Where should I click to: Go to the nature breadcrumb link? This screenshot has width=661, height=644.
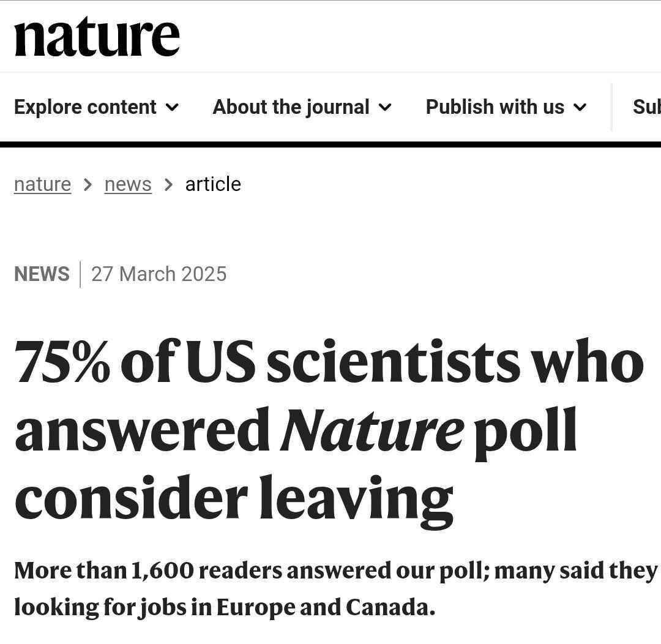pos(42,184)
